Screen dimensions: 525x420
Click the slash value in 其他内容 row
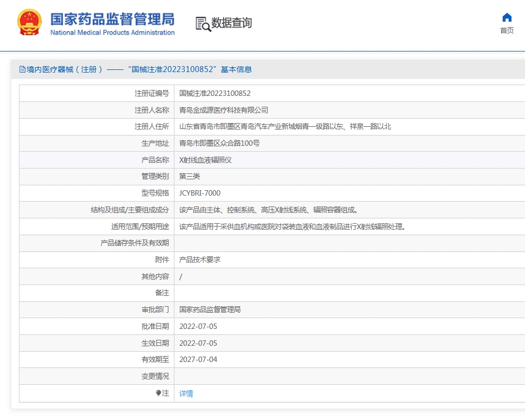click(181, 276)
